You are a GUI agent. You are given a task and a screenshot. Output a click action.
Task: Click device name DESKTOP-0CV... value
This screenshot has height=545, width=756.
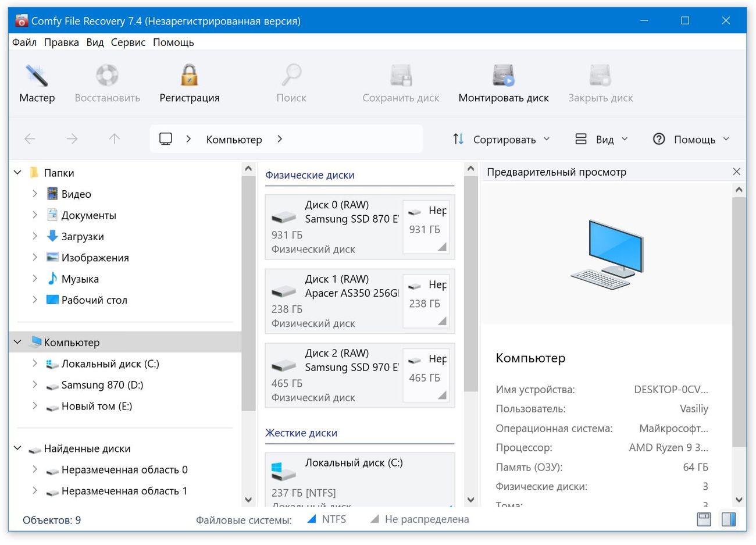[x=671, y=390]
